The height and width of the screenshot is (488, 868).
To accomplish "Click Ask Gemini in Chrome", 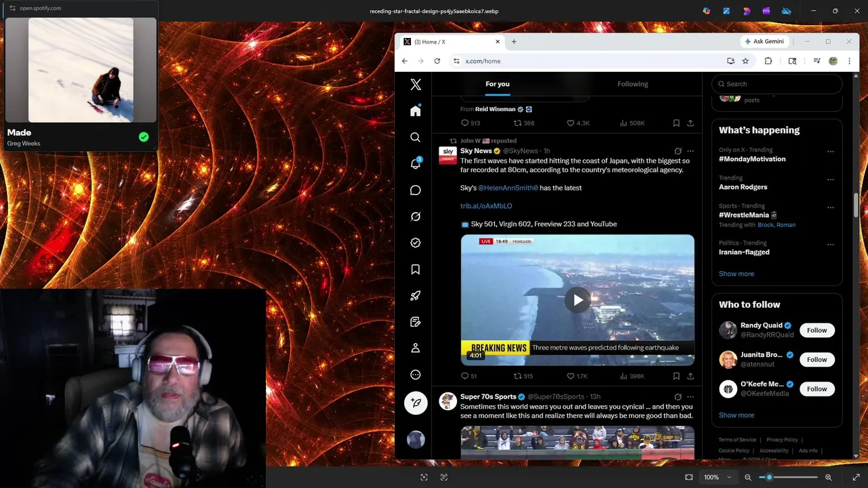I will (764, 41).
